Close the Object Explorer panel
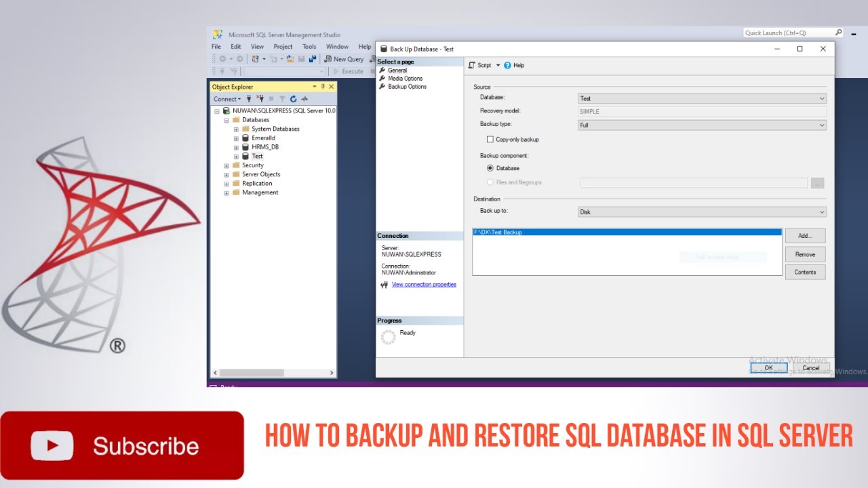This screenshot has width=868, height=488. pyautogui.click(x=332, y=87)
